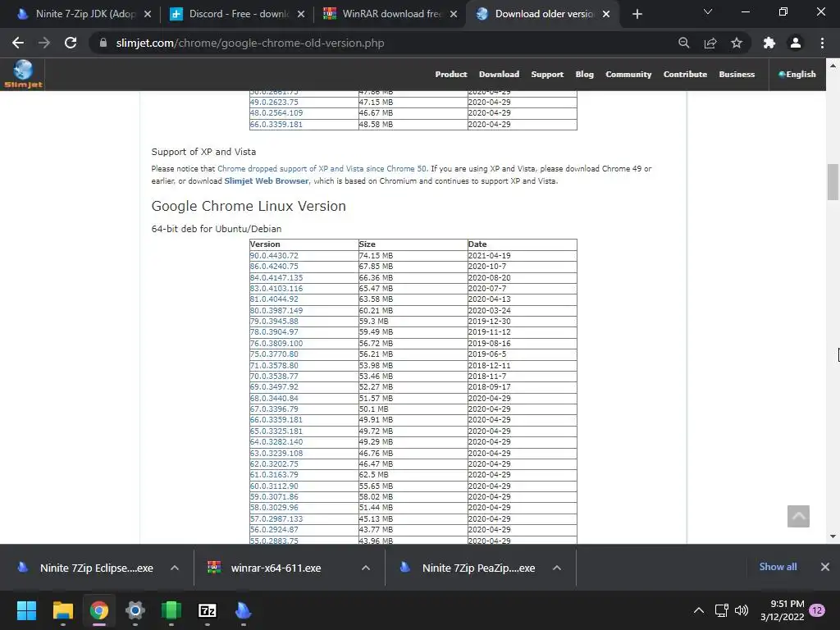Click the scroll-to-top arrow button
Viewport: 840px width, 630px height.
798,517
